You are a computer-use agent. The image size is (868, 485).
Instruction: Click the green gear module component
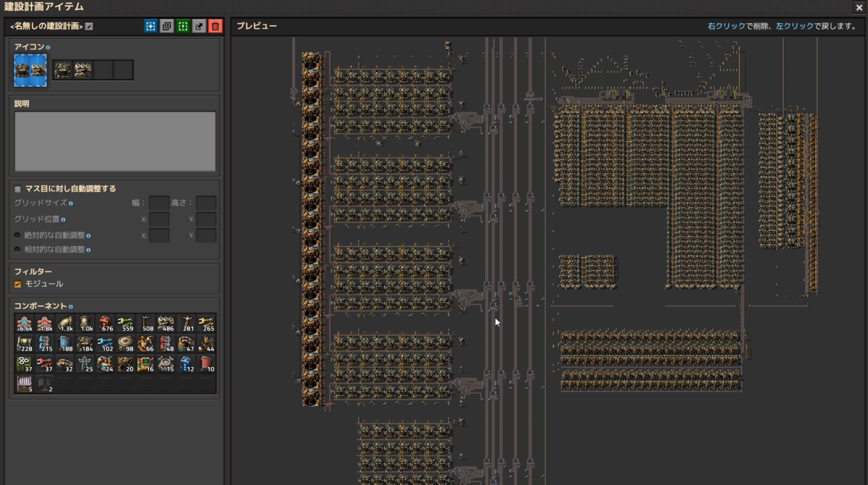pos(25,363)
